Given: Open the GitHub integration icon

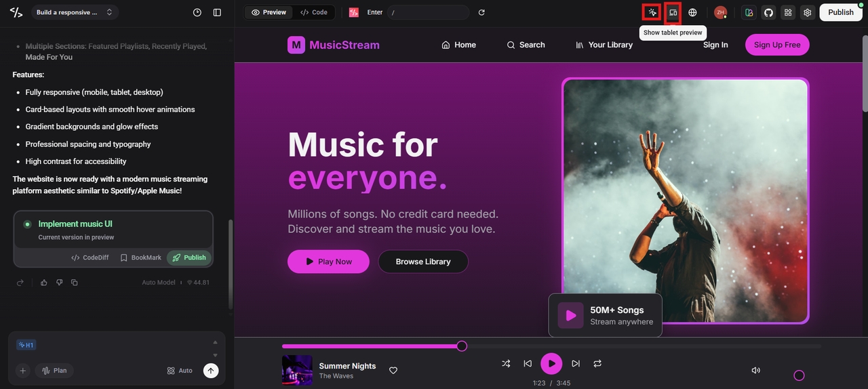Looking at the screenshot, I should click(768, 12).
